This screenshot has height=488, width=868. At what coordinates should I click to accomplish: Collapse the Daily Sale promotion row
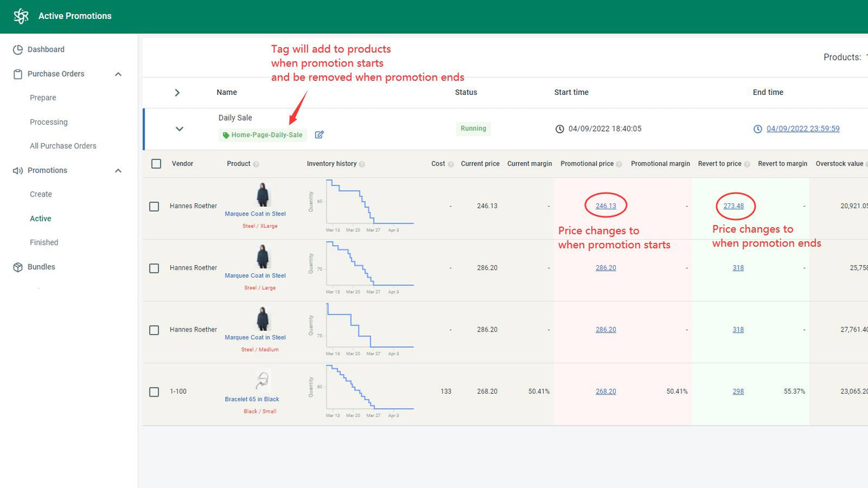[179, 129]
